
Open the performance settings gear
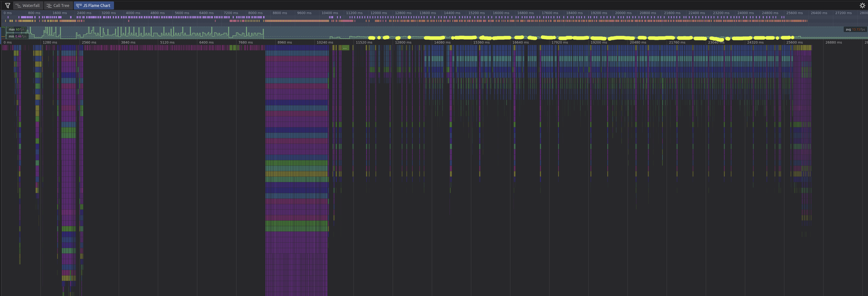pos(862,5)
